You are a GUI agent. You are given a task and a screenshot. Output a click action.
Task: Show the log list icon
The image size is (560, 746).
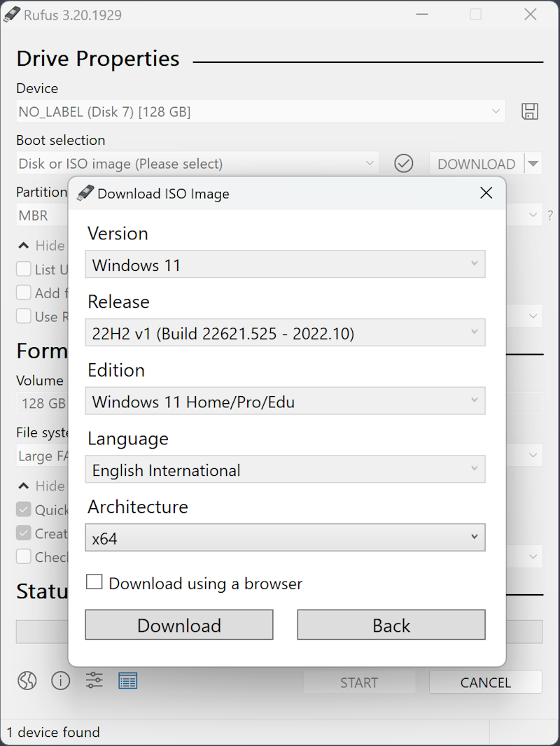(x=128, y=680)
